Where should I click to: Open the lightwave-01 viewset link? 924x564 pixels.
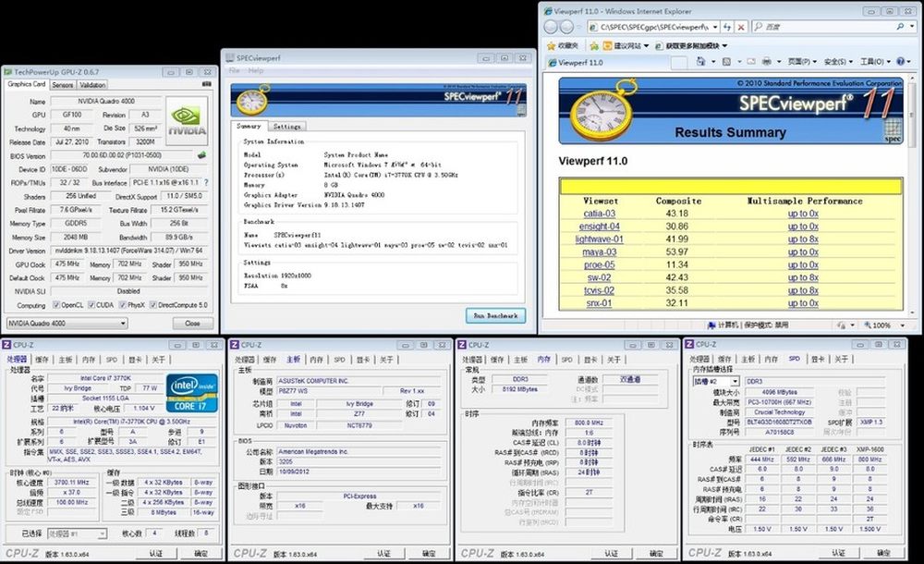click(x=600, y=239)
